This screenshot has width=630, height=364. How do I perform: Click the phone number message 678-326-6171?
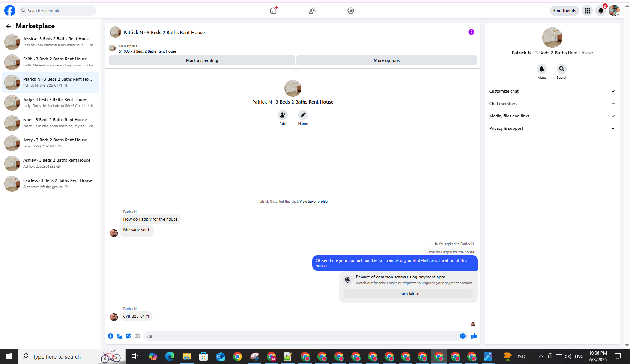click(136, 316)
